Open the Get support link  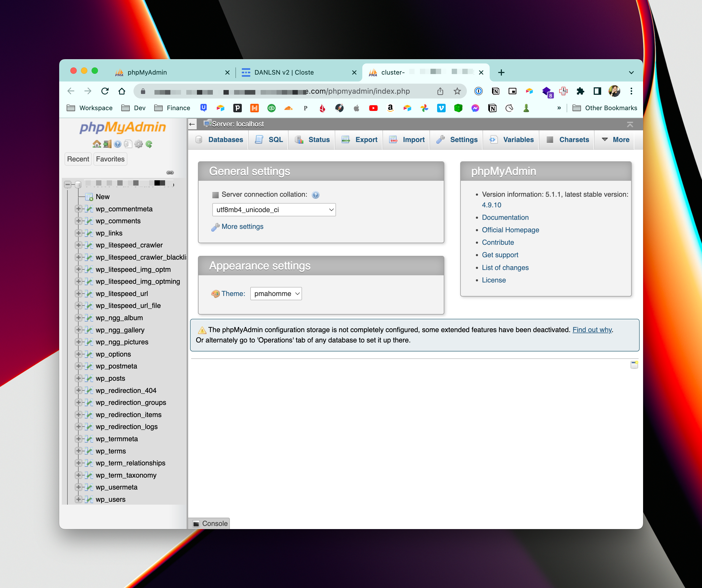pos(500,255)
